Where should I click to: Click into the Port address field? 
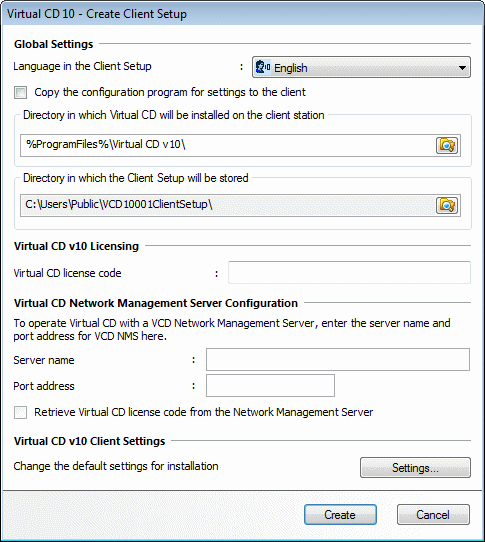[270, 385]
